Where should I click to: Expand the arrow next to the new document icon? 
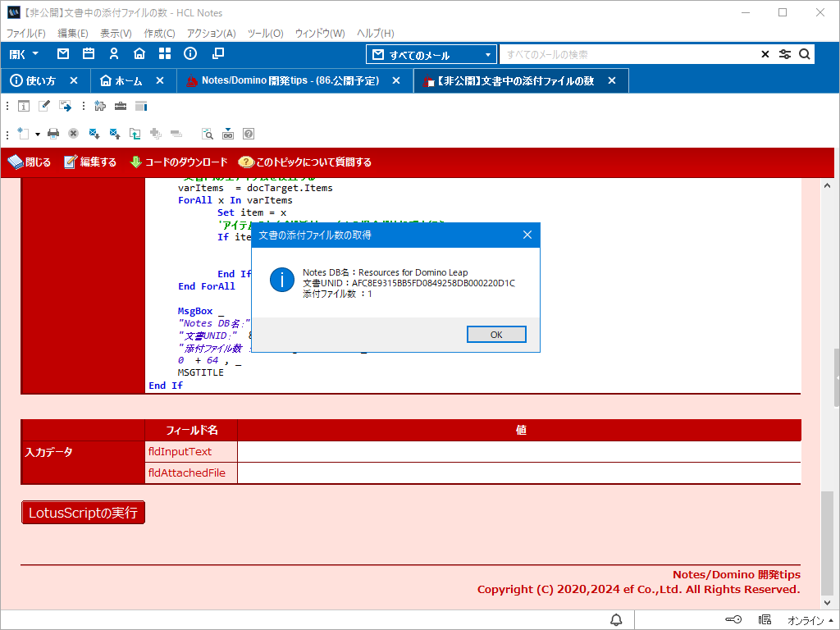pyautogui.click(x=37, y=133)
